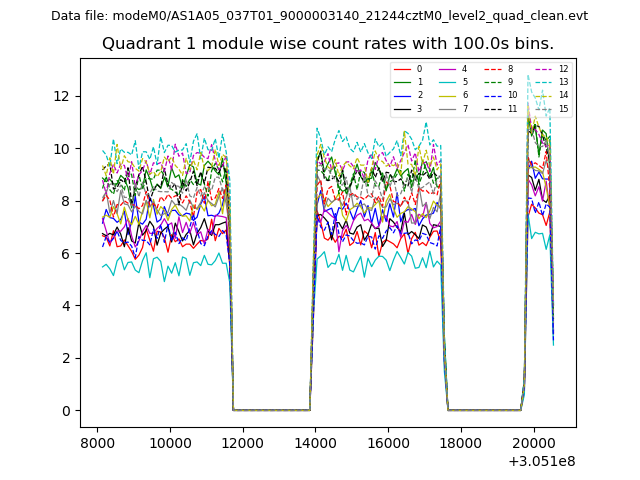Click the x-axis tick label 20000
This screenshot has width=640, height=480.
coord(533,441)
